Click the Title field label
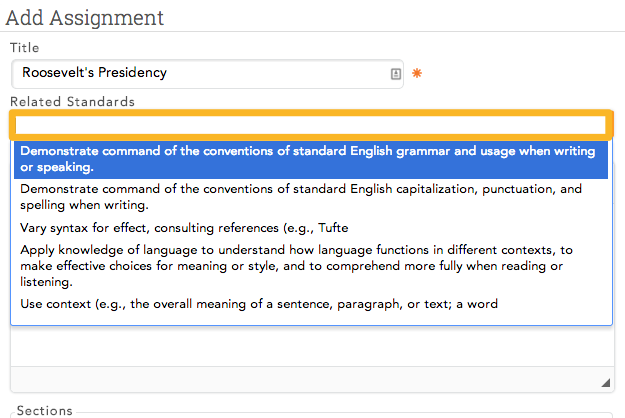 25,48
